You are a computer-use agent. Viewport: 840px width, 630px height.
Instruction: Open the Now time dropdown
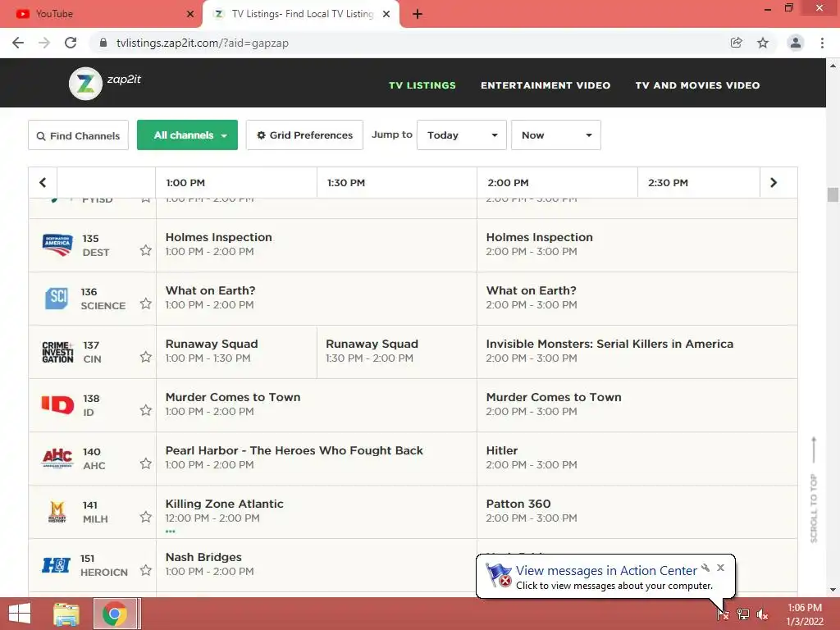tap(555, 135)
